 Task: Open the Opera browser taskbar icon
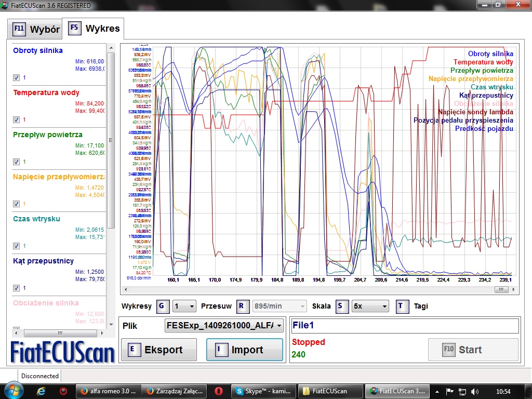pyautogui.click(x=219, y=391)
